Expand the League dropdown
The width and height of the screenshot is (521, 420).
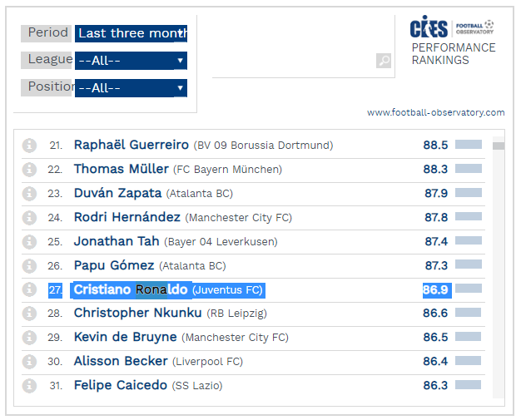coord(131,61)
